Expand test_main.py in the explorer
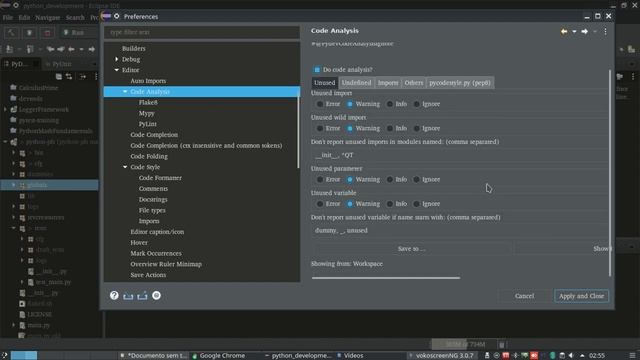This screenshot has width=640, height=360. click(x=22, y=282)
